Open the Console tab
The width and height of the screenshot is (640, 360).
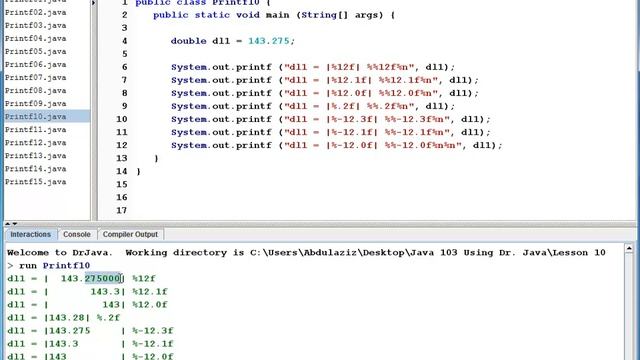(77, 234)
